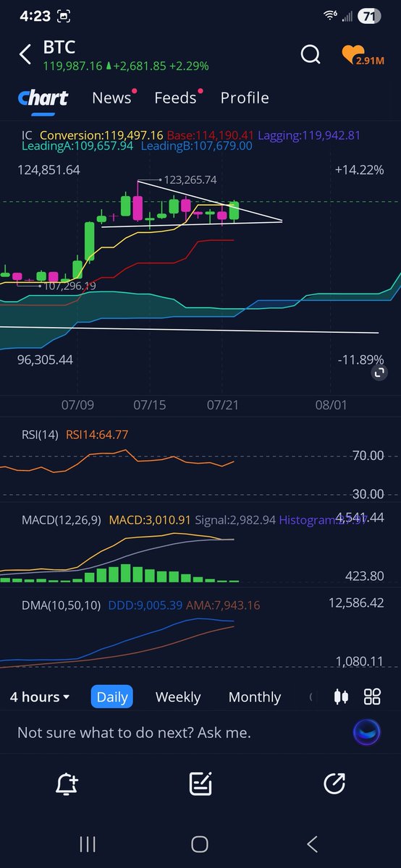Image resolution: width=401 pixels, height=868 pixels.
Task: Tap the bell alert icon
Action: (x=67, y=783)
